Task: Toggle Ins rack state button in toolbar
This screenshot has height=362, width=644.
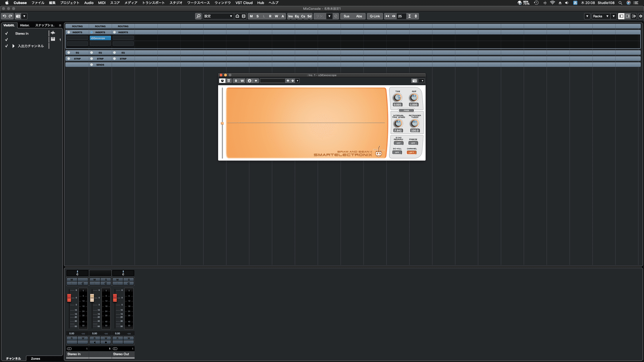Action: click(x=291, y=16)
